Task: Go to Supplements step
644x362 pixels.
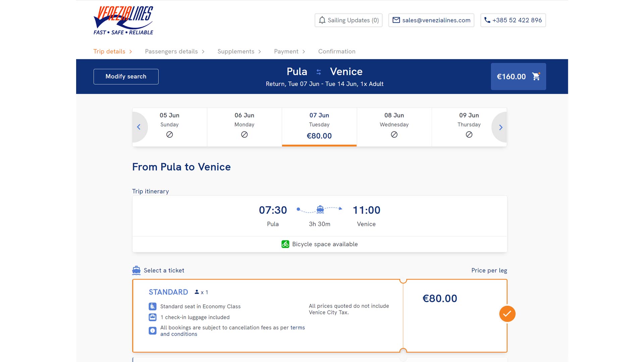Action: pos(236,52)
